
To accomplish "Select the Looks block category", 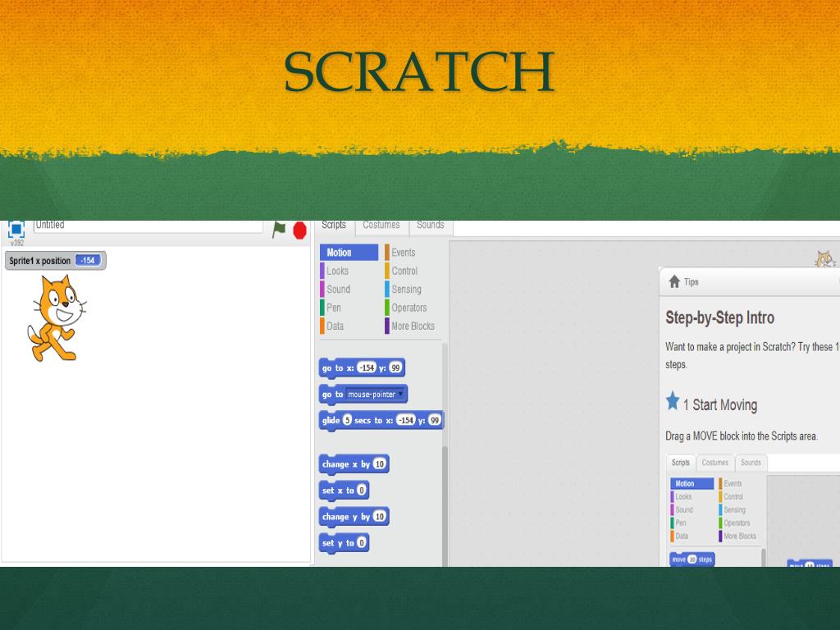I will coord(337,271).
